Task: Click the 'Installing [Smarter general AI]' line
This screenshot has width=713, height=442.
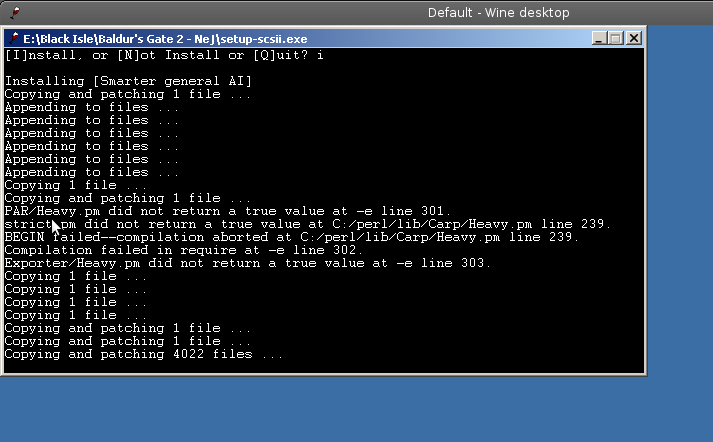Action: click(128, 81)
